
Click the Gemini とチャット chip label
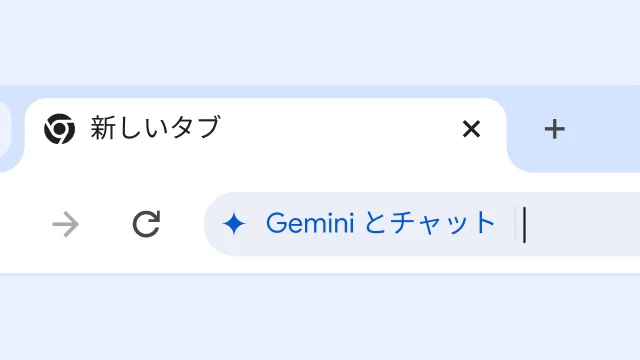[380, 223]
